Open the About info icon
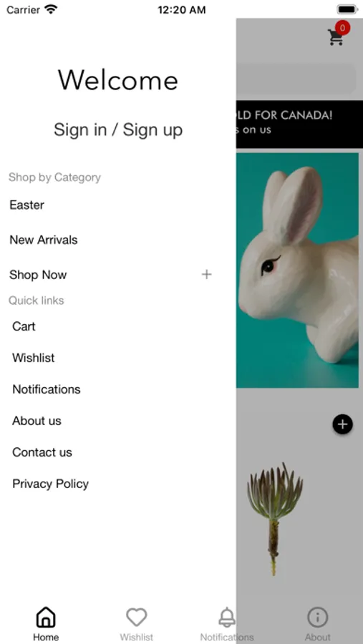Viewport: 363px width, 644px height. click(x=317, y=618)
